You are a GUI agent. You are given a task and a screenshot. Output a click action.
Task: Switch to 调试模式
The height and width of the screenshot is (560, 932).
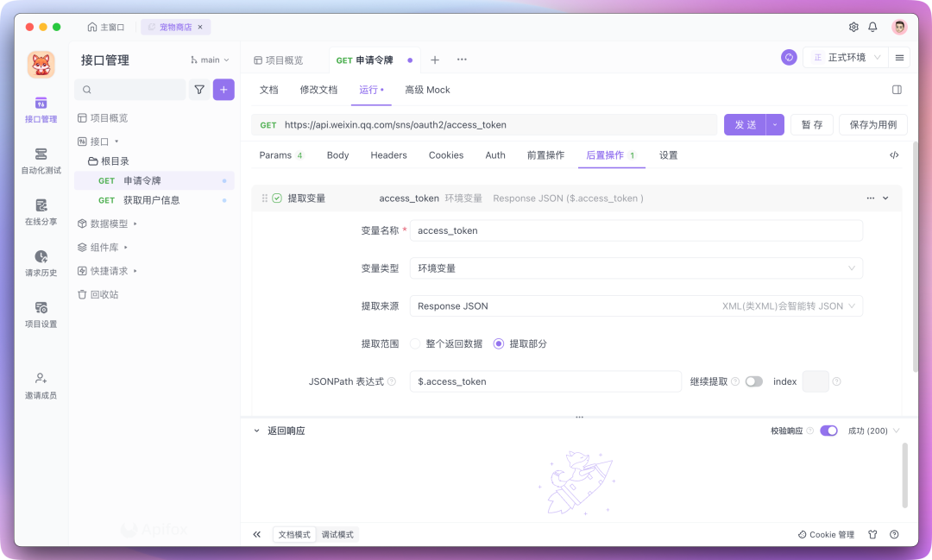337,534
